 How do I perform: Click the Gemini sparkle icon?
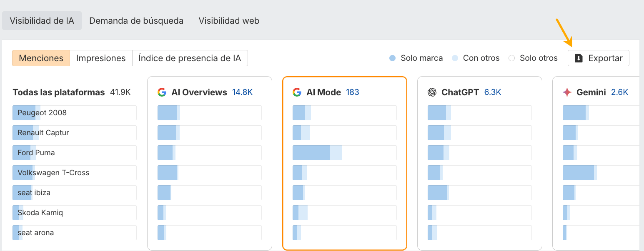click(567, 92)
